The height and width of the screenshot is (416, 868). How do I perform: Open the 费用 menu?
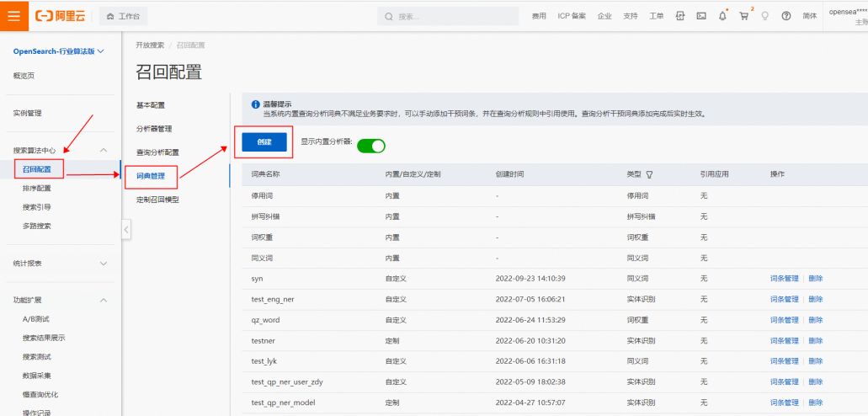539,16
